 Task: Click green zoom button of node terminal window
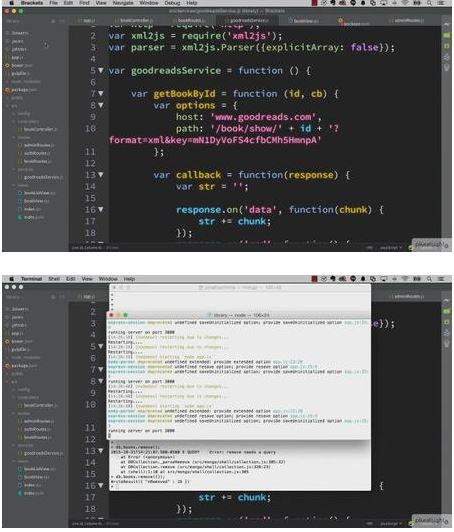coord(125,315)
